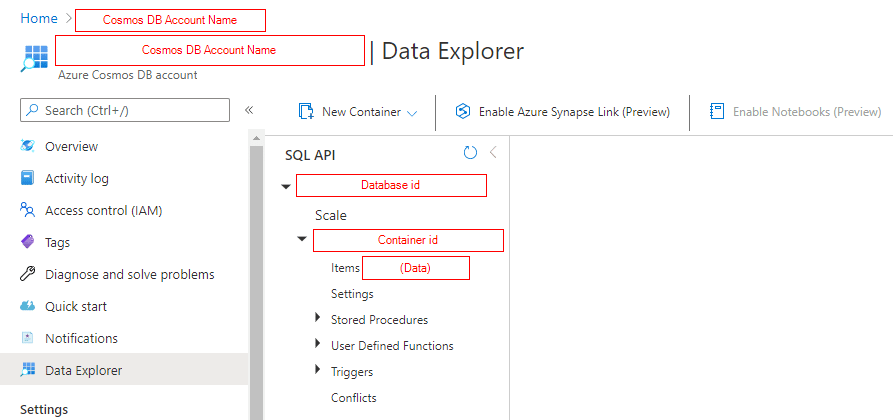
Task: Collapse the Database id node
Action: [x=286, y=186]
